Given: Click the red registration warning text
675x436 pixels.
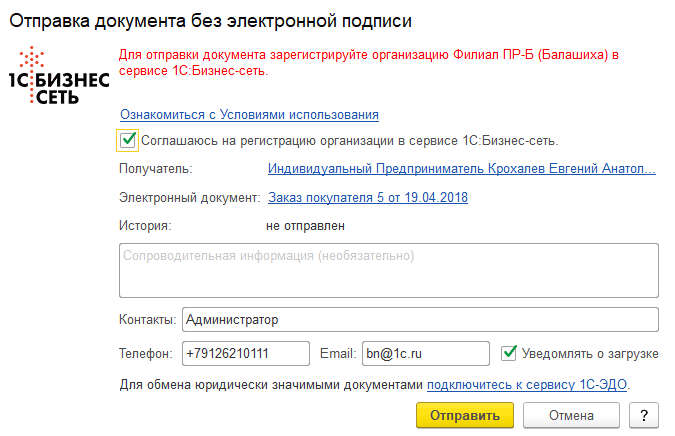Looking at the screenshot, I should coord(370,62).
